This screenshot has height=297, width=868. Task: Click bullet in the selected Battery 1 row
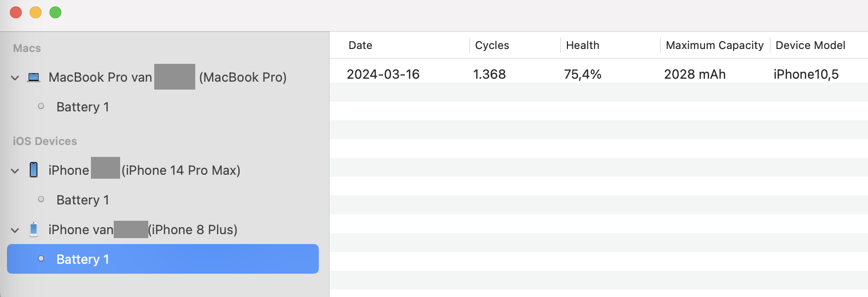[41, 258]
